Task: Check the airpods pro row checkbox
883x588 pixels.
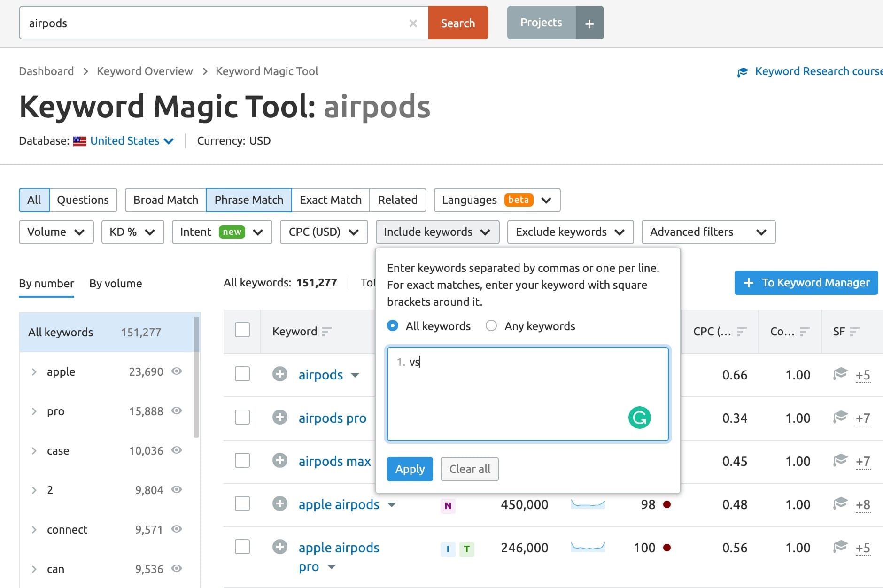Action: 242,417
